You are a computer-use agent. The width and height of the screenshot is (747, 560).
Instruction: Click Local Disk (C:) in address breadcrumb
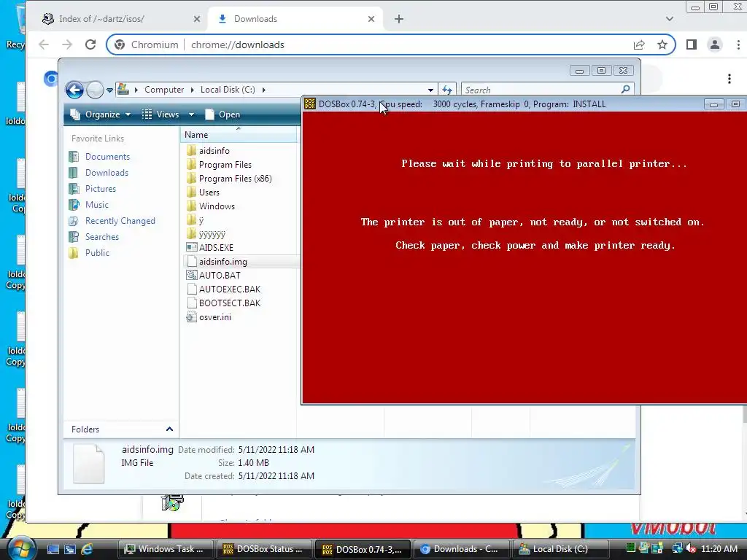click(228, 90)
